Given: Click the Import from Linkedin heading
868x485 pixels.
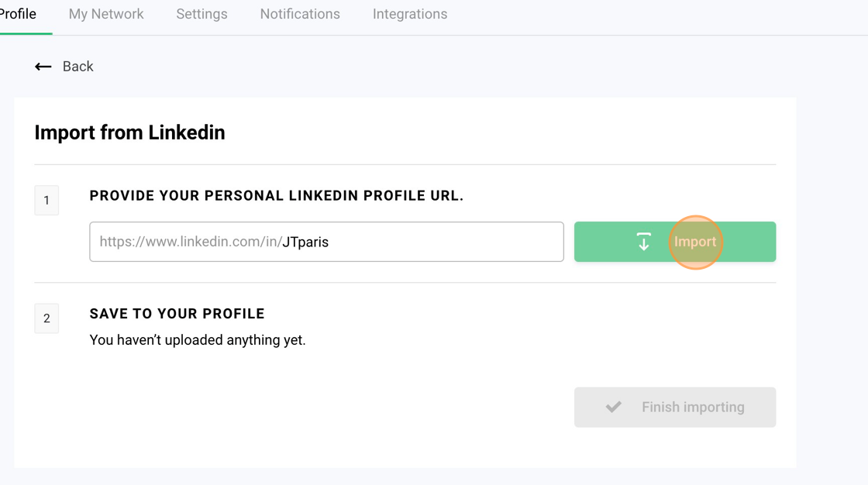Looking at the screenshot, I should pos(129,132).
